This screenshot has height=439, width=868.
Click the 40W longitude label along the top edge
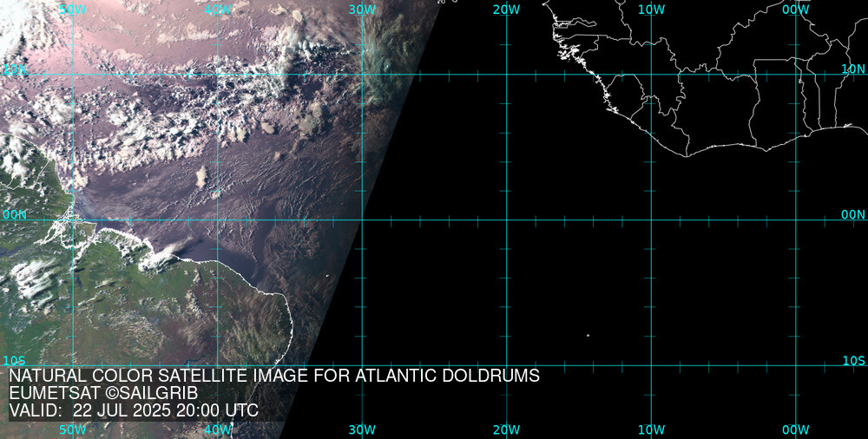tap(218, 10)
